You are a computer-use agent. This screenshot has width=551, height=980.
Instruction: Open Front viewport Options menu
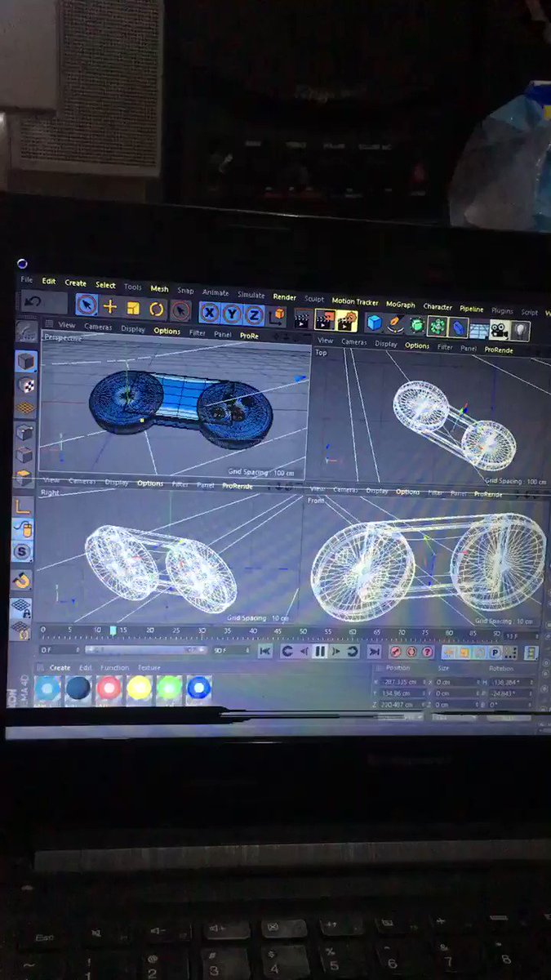(x=408, y=492)
